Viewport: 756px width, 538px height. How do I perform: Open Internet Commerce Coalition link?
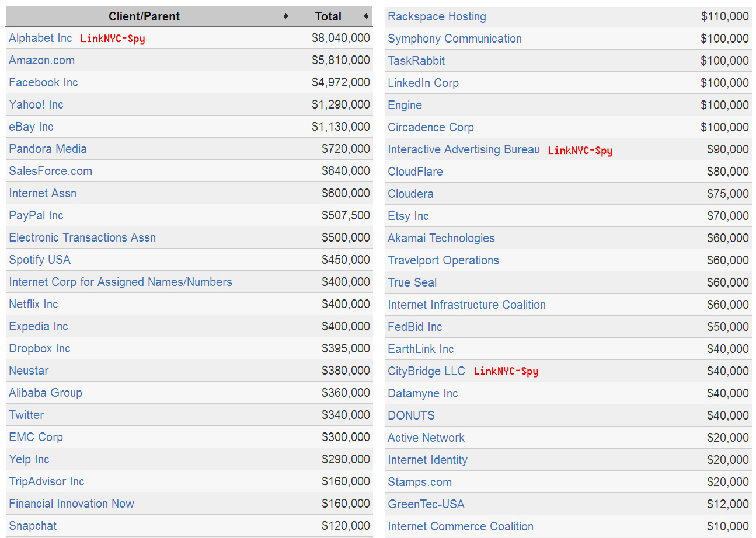pos(460,526)
